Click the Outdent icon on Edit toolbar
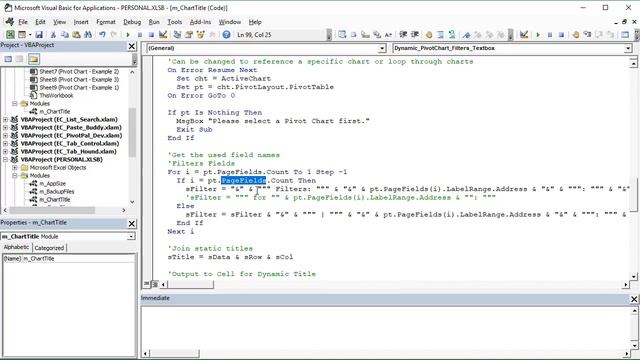Screen dimensions: 640x360 coord(415,35)
